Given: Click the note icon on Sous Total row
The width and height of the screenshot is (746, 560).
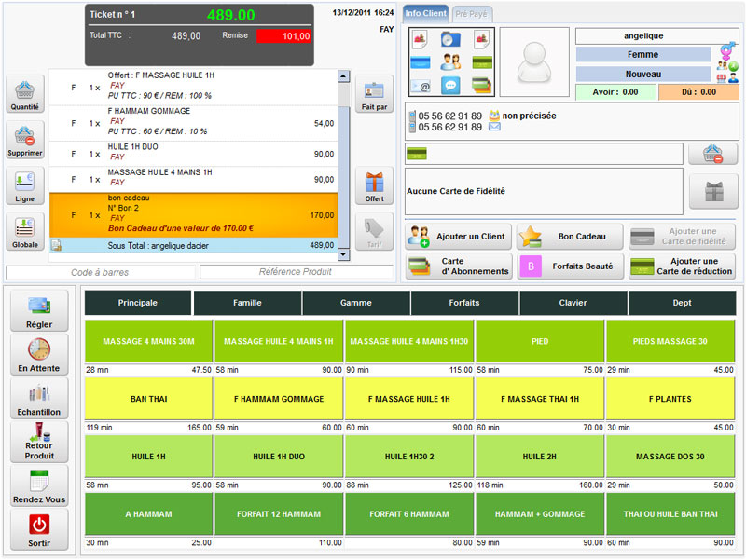Looking at the screenshot, I should click(x=56, y=245).
